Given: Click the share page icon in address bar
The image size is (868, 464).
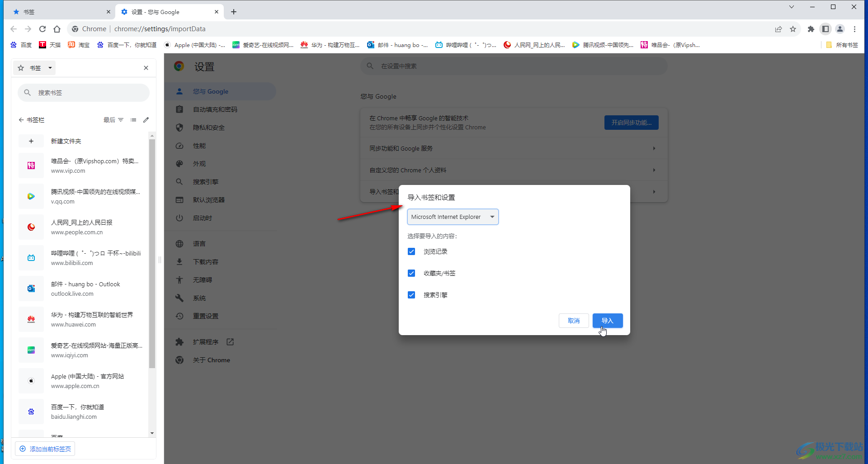Looking at the screenshot, I should 778,29.
